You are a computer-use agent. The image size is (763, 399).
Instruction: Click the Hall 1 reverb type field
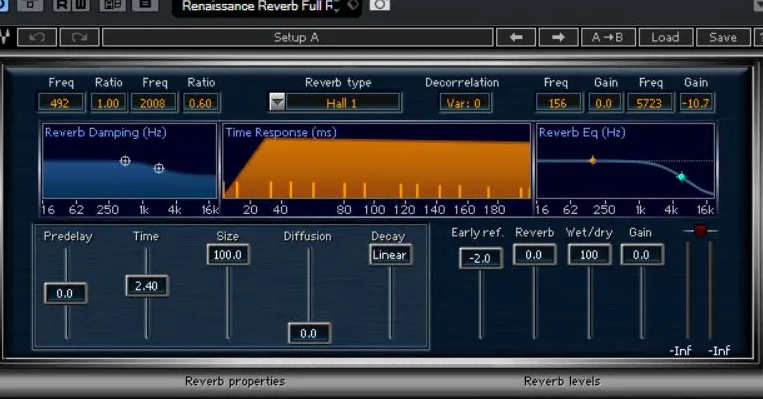[343, 103]
